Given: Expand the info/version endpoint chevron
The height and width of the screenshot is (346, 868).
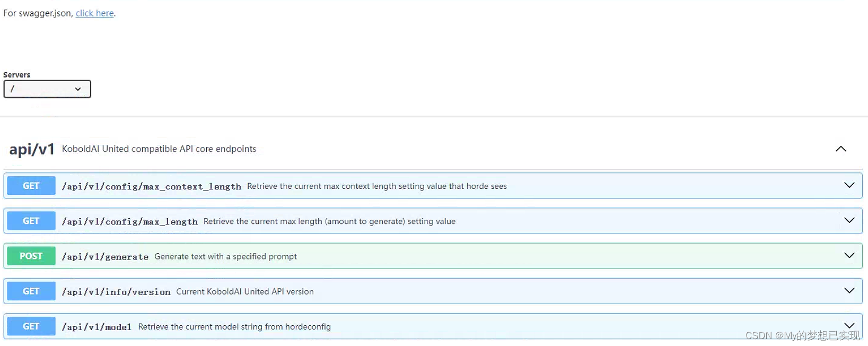Looking at the screenshot, I should [x=849, y=290].
